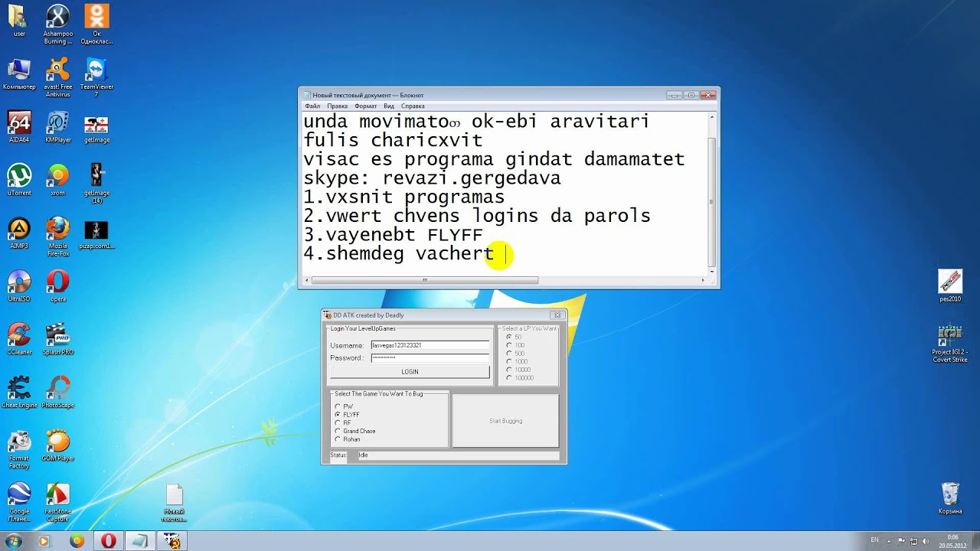The width and height of the screenshot is (980, 551).
Task: Launch Project IGI 2 Covert Strike shortcut
Action: click(950, 343)
